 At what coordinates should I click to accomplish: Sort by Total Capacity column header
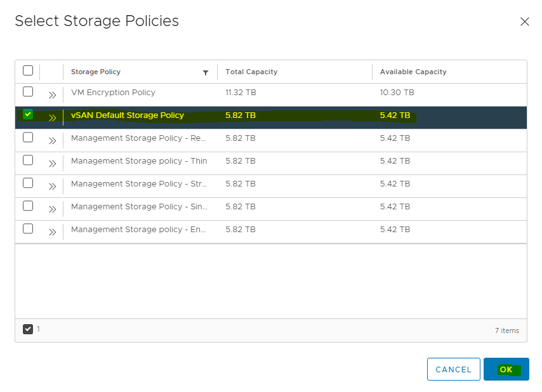pos(251,72)
